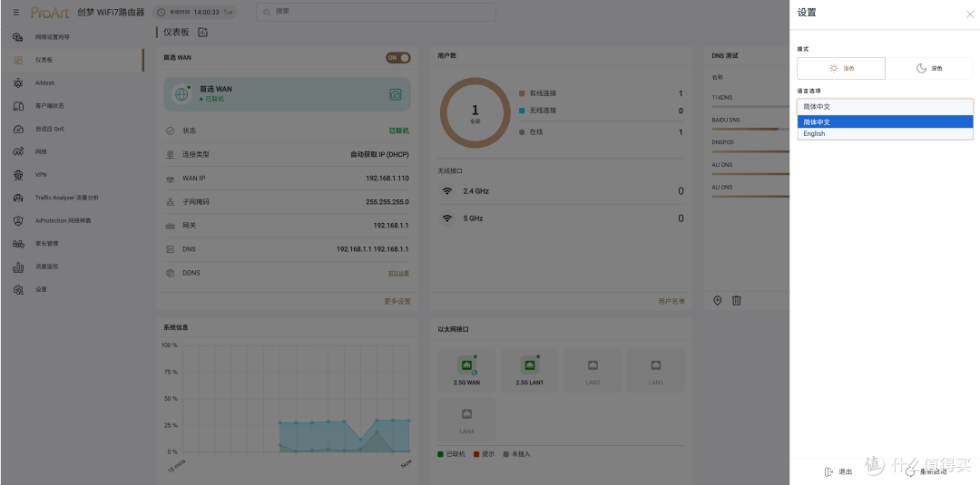Click the dashboard customize icon beside 仪表板
The height and width of the screenshot is (485, 980).
click(x=203, y=32)
